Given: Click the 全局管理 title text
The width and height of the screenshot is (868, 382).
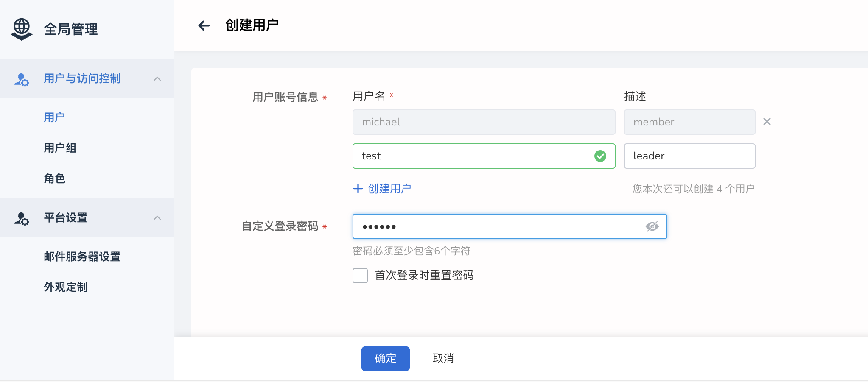Looking at the screenshot, I should pyautogui.click(x=71, y=29).
